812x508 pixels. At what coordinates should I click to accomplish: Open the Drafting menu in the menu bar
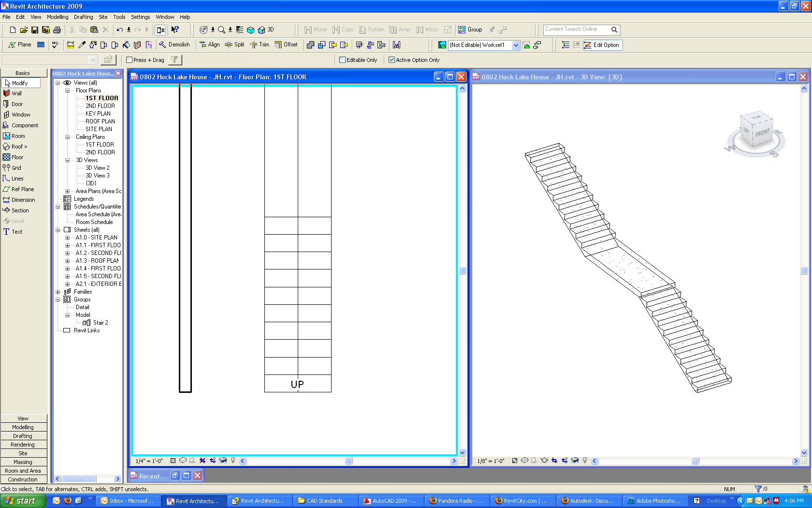(83, 17)
